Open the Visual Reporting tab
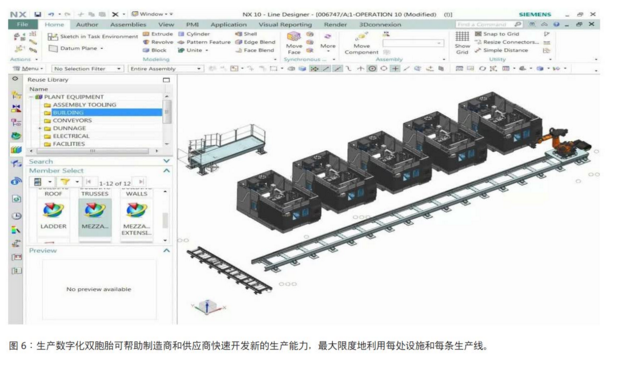This screenshot has height=369, width=642. pyautogui.click(x=285, y=25)
